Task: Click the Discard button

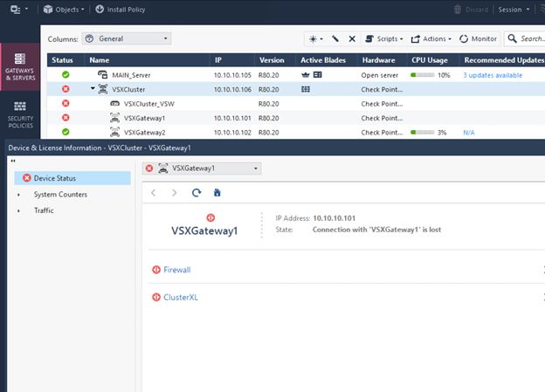Action: tap(471, 10)
